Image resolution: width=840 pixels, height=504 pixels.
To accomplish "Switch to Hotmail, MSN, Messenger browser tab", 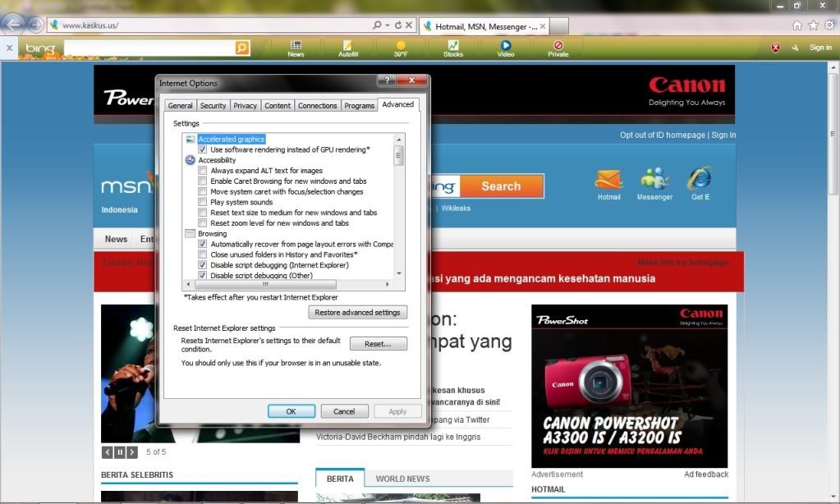I will (484, 26).
